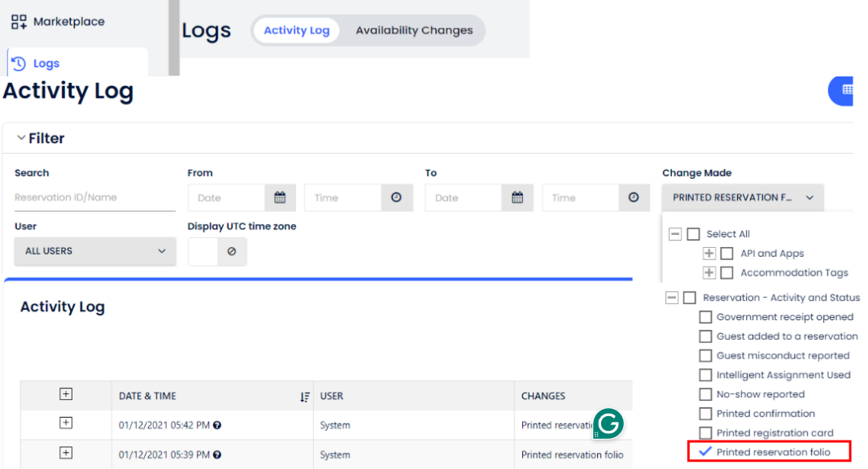868x469 pixels.
Task: Select the Activity Log tab
Action: (296, 30)
